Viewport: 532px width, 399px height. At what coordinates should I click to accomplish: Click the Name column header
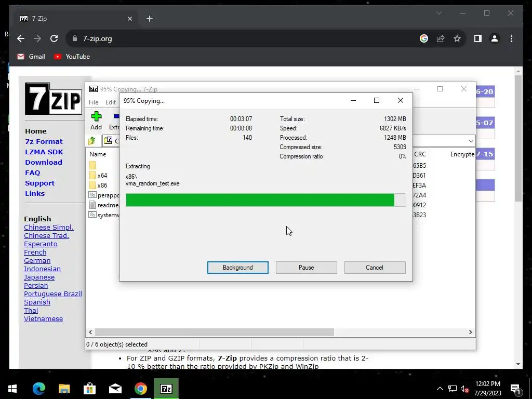(98, 154)
